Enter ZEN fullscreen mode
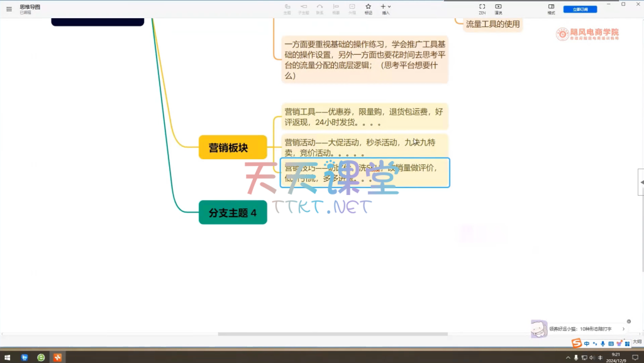 coord(482,8)
